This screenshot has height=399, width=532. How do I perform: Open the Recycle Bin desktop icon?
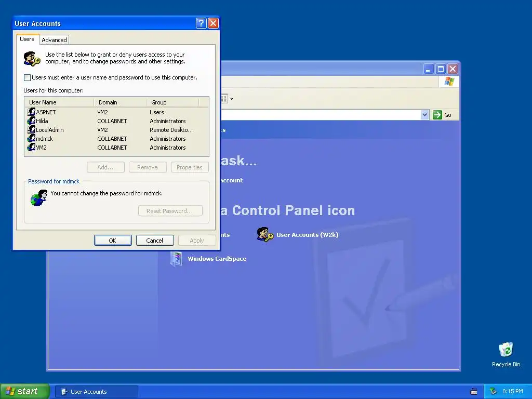(x=506, y=350)
